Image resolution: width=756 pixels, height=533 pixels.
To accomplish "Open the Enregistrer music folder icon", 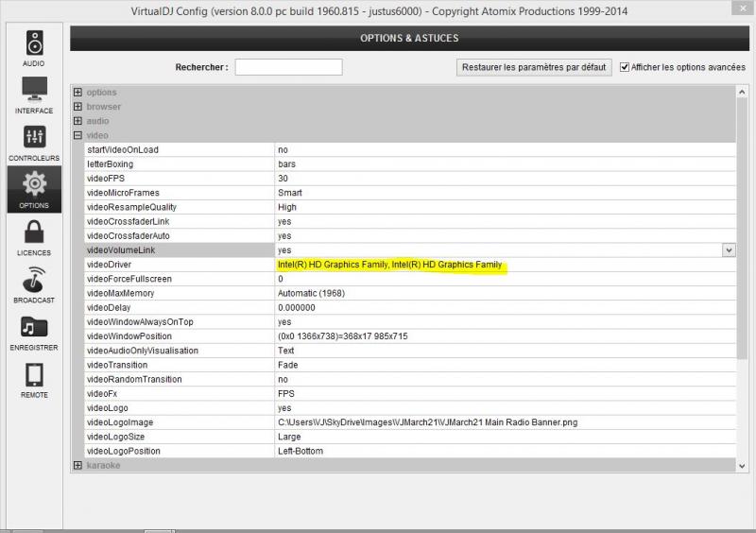I will point(34,327).
